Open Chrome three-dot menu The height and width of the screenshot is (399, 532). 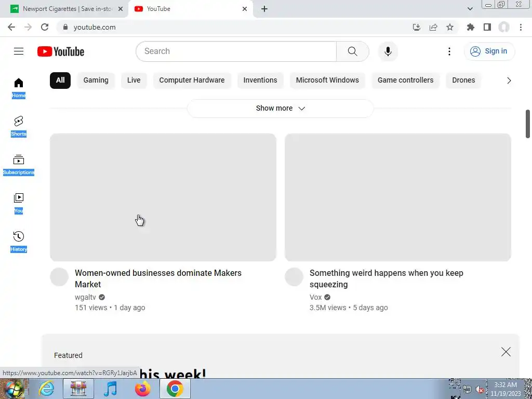[521, 27]
